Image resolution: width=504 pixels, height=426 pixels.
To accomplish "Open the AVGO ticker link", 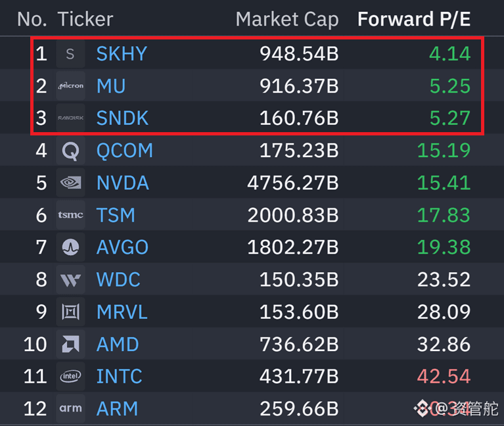I will (122, 247).
